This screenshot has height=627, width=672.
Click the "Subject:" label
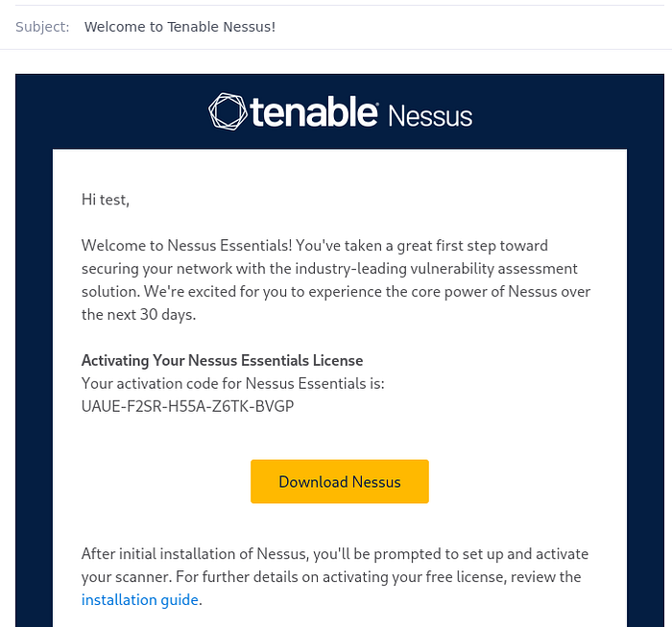coord(42,27)
